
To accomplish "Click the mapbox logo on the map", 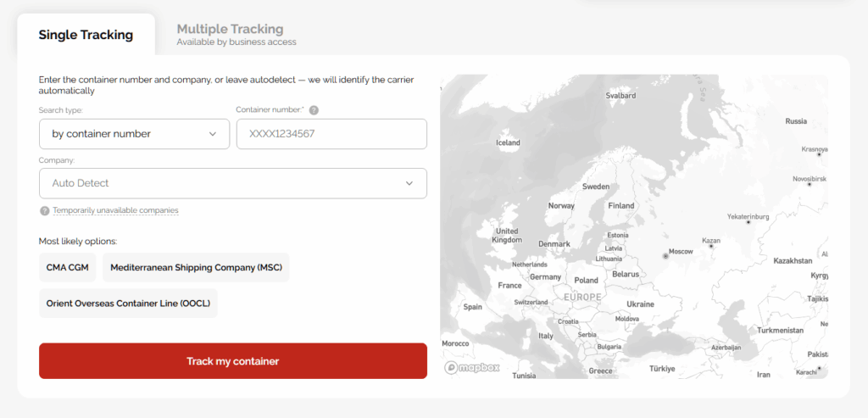I will click(472, 368).
